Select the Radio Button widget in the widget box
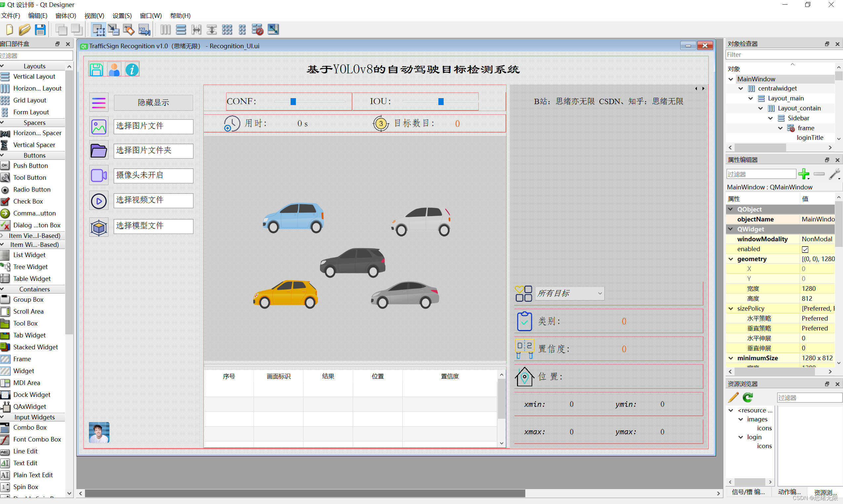 32,189
